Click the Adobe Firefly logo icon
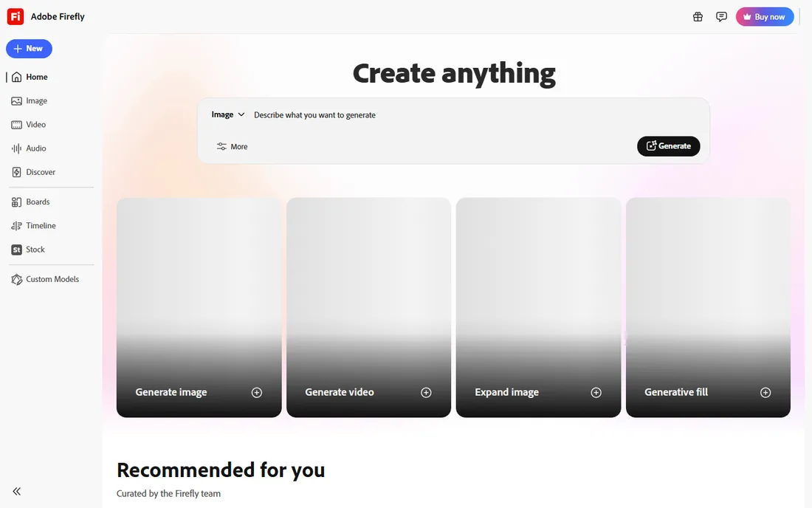The width and height of the screenshot is (812, 508). pos(15,16)
